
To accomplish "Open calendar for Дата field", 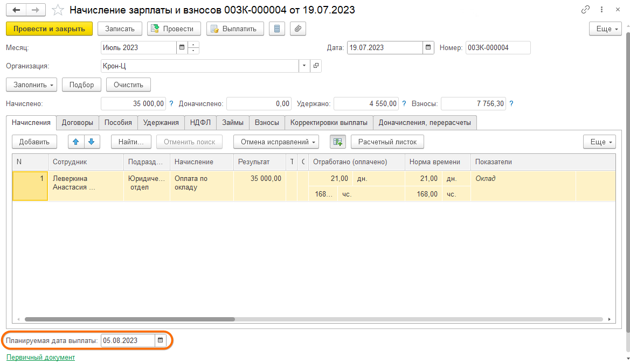I will (x=428, y=47).
